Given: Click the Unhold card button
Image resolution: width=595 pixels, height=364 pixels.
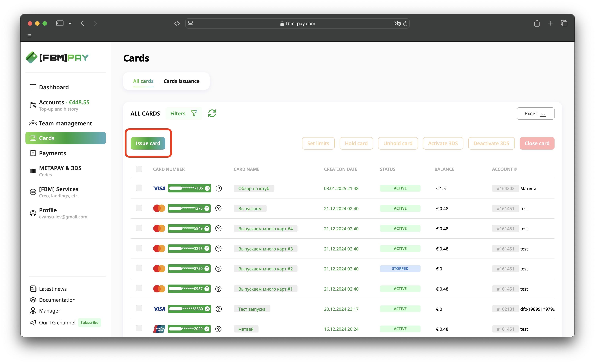Looking at the screenshot, I should click(x=398, y=143).
